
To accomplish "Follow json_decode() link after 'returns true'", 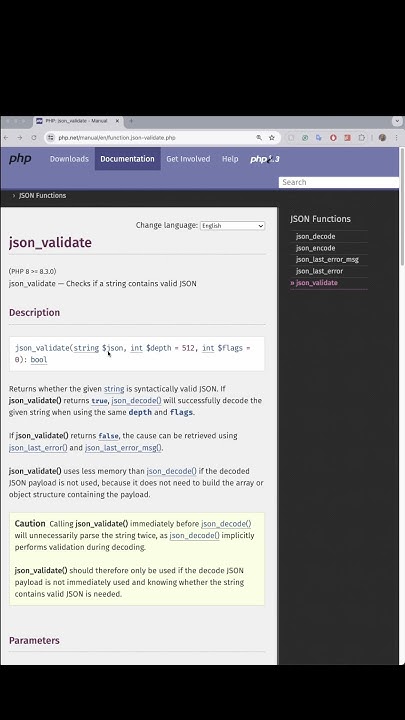I will tap(136, 401).
